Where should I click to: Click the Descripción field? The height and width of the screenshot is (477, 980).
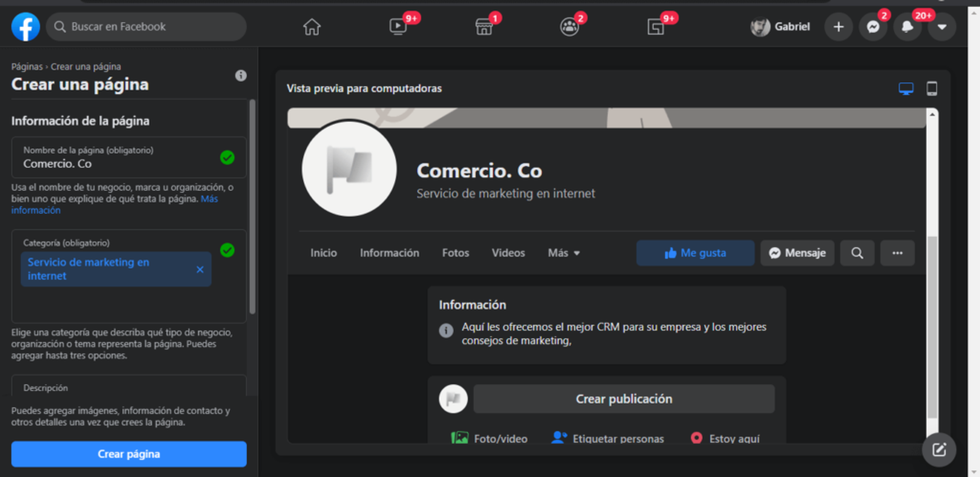[129, 386]
